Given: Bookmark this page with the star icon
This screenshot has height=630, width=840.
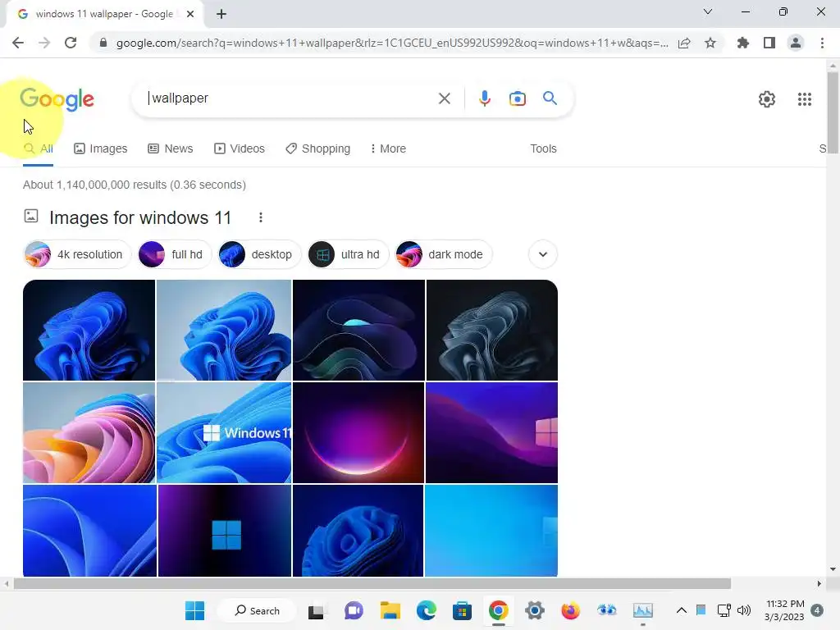Looking at the screenshot, I should tap(710, 43).
